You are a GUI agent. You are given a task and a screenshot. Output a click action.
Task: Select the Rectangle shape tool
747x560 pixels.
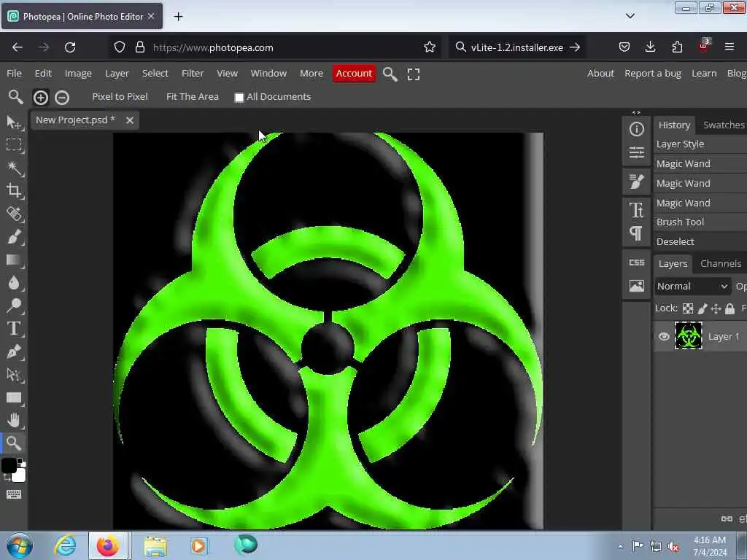pyautogui.click(x=14, y=397)
